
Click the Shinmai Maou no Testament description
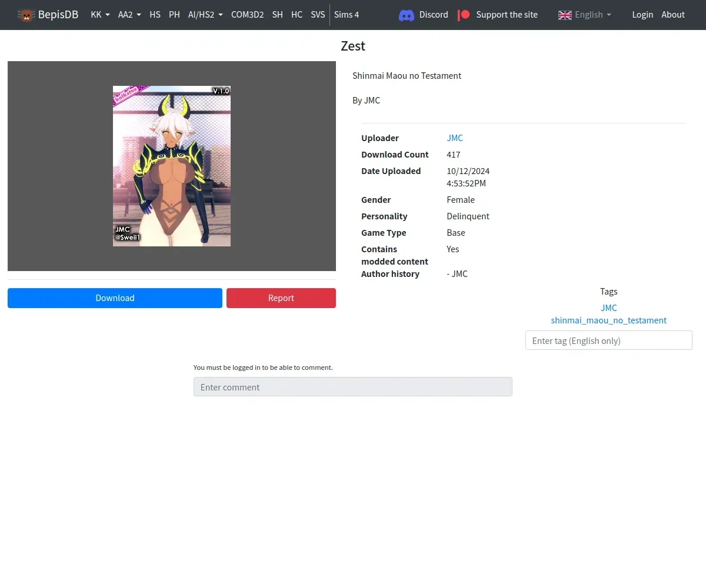407,76
